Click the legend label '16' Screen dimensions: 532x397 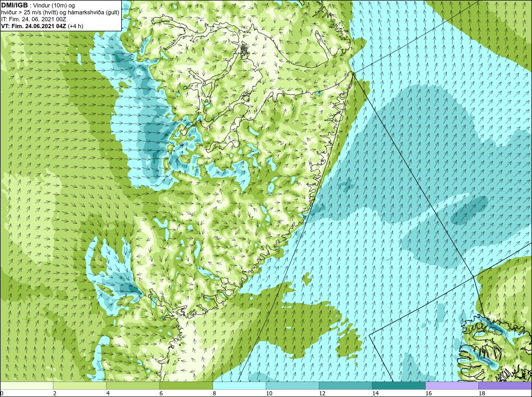point(428,393)
